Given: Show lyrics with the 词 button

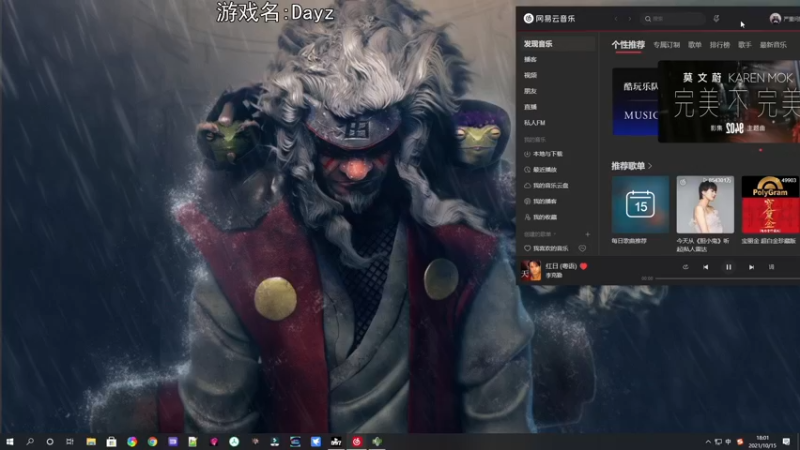Looking at the screenshot, I should click(x=771, y=267).
